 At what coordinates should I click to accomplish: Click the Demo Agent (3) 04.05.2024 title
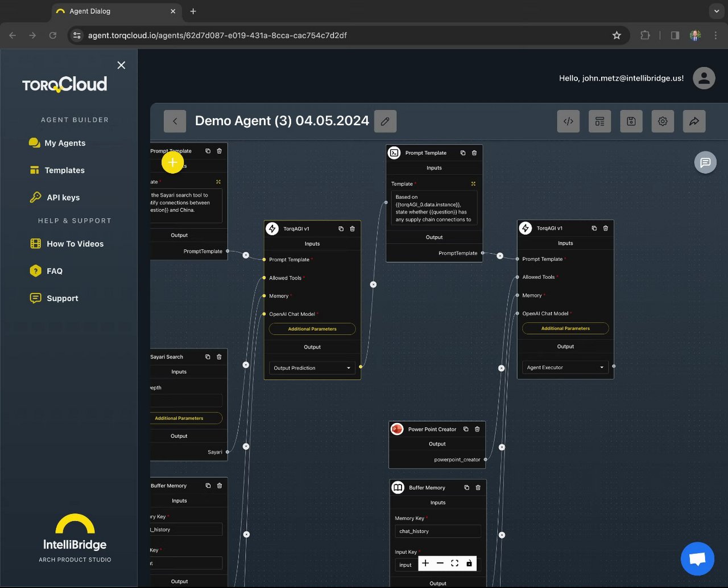(x=282, y=121)
